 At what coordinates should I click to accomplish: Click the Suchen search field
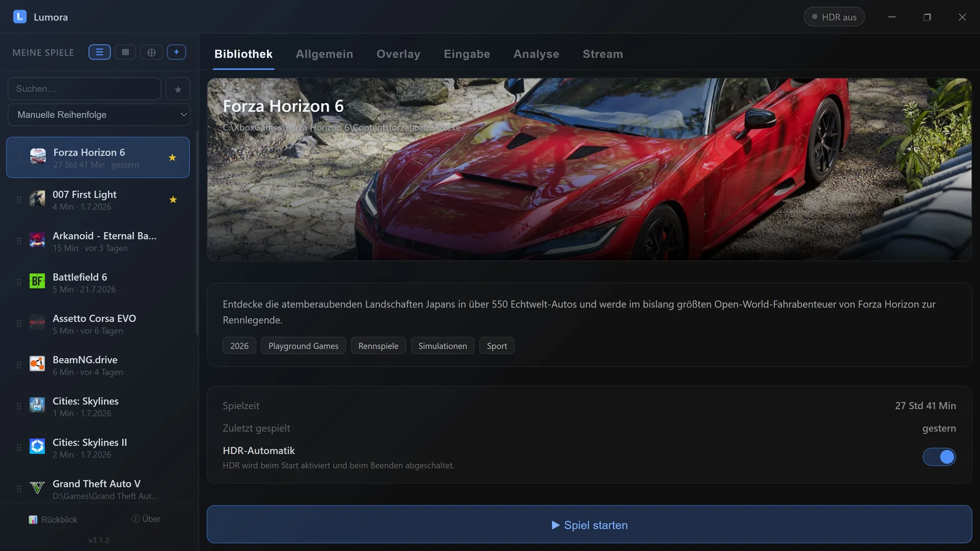tap(84, 89)
